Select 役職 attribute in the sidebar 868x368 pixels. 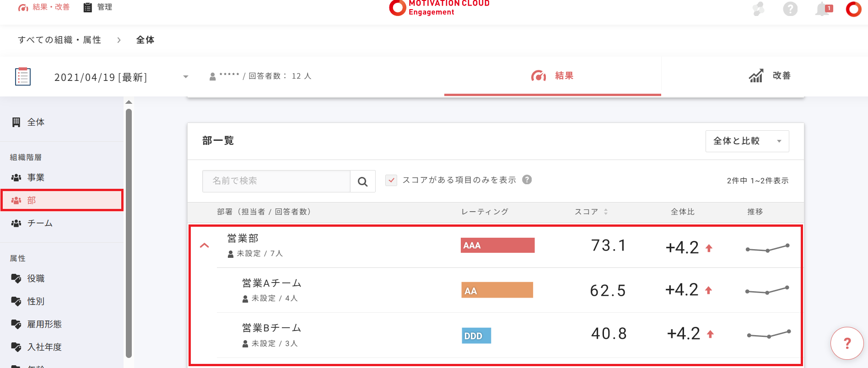[36, 278]
